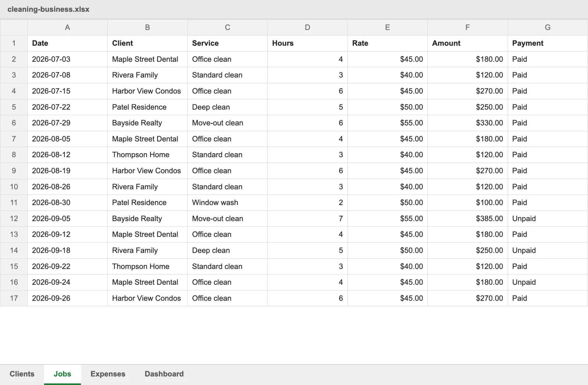Click the Date header cell
Screen dimensions: 588x385
pyautogui.click(x=67, y=43)
